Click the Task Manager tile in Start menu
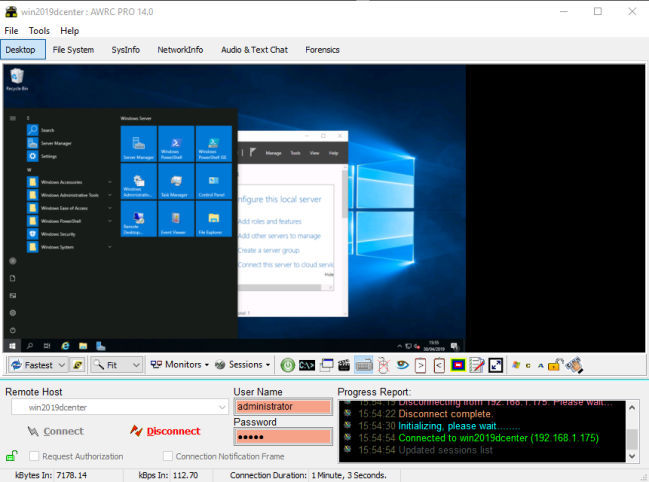Viewport: 649px width, 482px height. (176, 181)
